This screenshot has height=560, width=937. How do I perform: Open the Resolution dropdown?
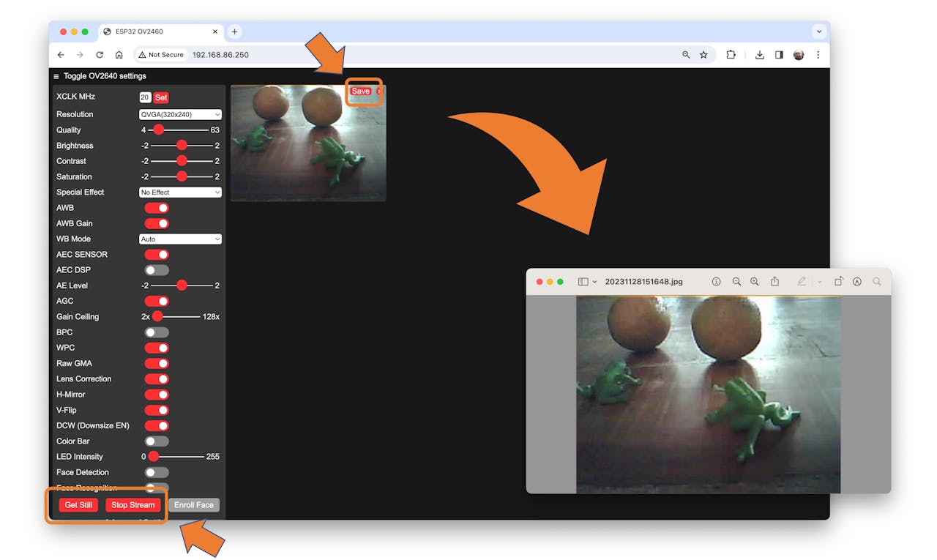click(x=180, y=114)
